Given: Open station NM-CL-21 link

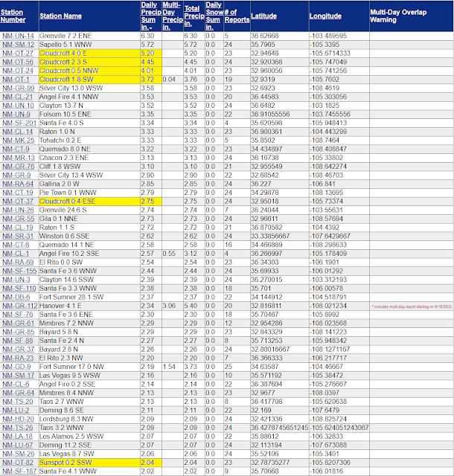Looking at the screenshot, I should pos(17,97).
